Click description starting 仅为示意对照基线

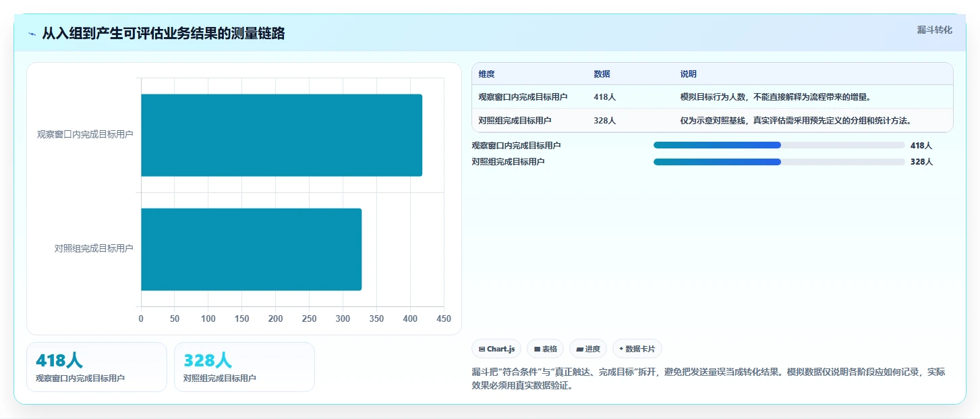pyautogui.click(x=796, y=121)
